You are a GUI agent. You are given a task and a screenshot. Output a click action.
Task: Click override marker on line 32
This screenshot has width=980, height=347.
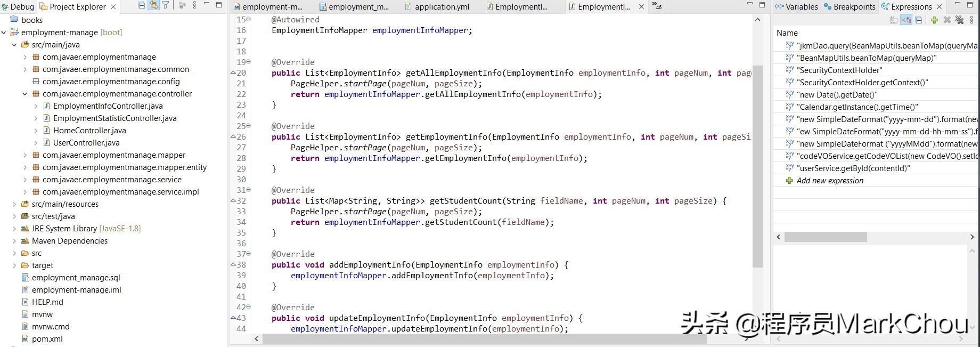tap(233, 200)
